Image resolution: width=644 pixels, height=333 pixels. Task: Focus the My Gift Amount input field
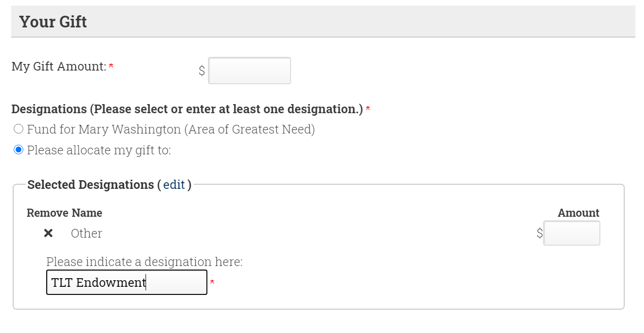pos(249,71)
